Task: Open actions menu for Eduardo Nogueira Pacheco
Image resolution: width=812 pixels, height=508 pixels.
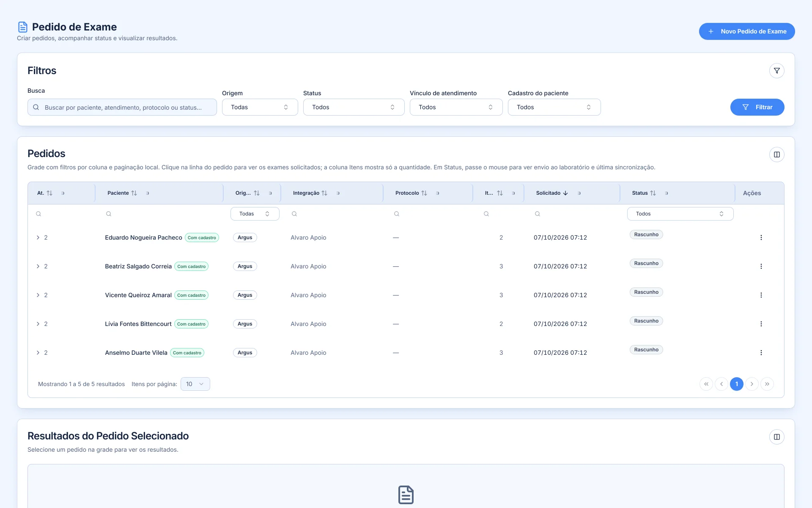Action: pos(761,237)
